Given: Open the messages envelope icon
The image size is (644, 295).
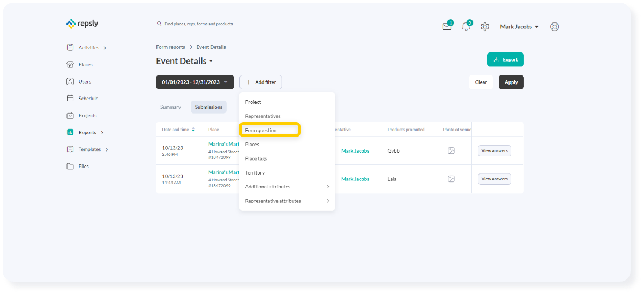Looking at the screenshot, I should point(447,26).
